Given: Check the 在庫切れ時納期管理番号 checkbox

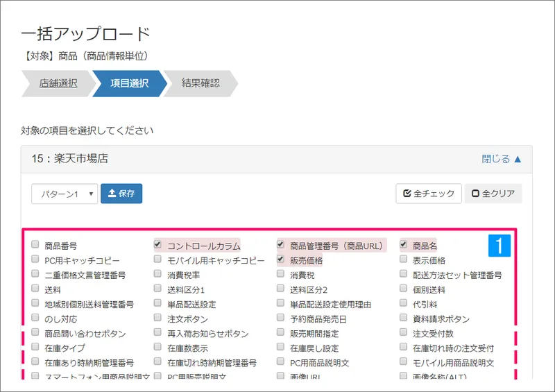Looking at the screenshot, I should click(x=157, y=361).
